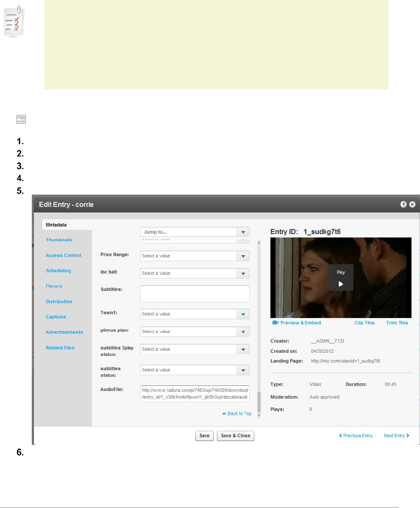This screenshot has height=508, width=420.
Task: Open the Captions tab
Action: 56,317
